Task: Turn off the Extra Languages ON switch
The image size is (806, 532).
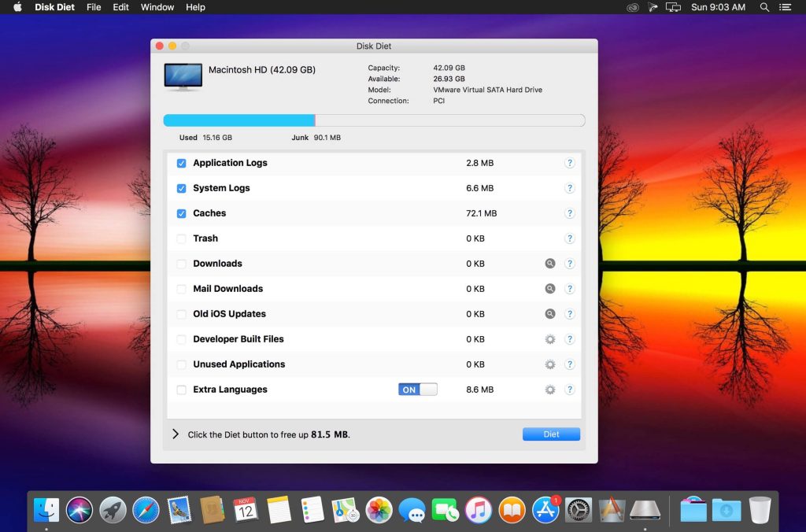Action: click(x=417, y=390)
